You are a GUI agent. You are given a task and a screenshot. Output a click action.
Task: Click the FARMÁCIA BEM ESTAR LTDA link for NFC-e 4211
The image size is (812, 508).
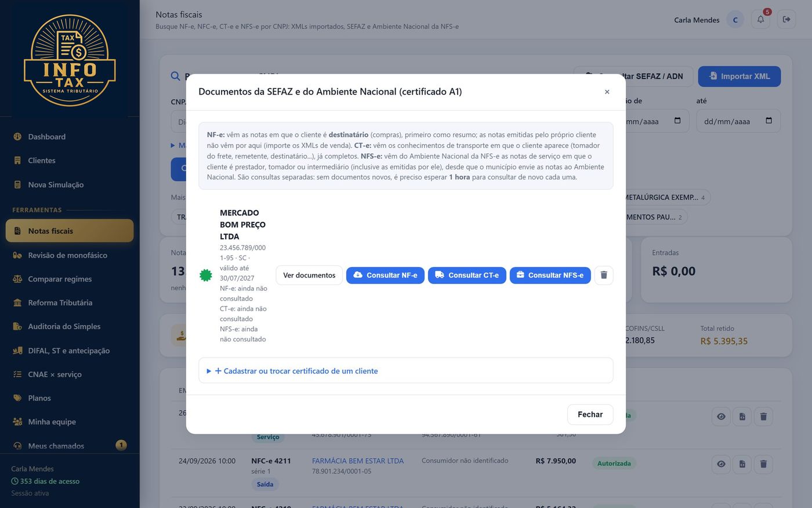[x=358, y=460]
